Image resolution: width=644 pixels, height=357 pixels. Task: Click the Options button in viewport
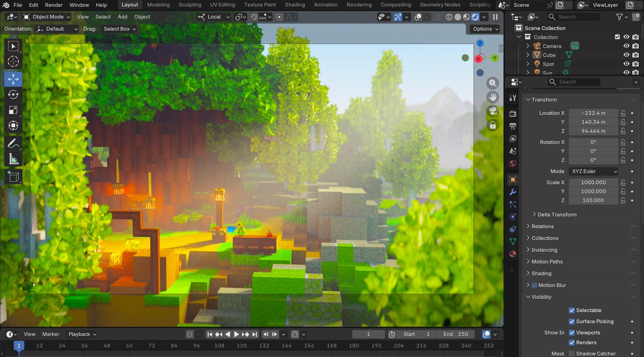485,29
